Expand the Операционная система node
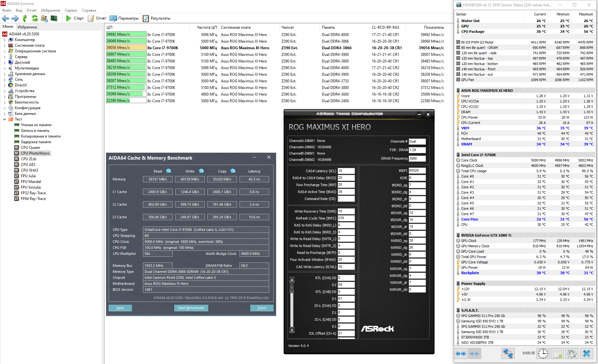The image size is (598, 364). pos(4,51)
